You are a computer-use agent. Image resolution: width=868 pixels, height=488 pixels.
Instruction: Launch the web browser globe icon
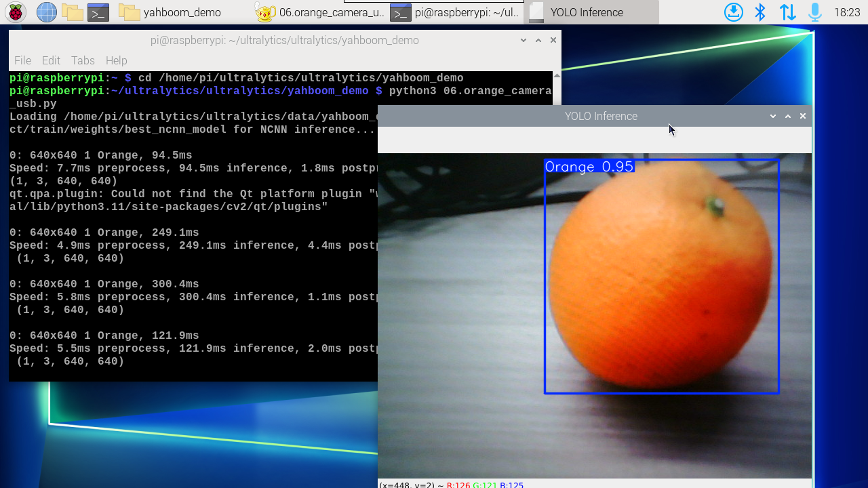(46, 12)
